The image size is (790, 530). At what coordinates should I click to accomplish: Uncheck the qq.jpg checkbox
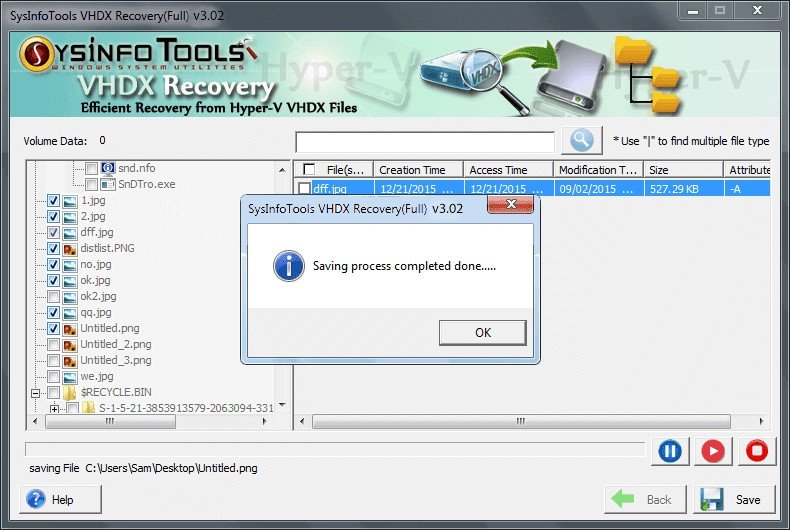[53, 313]
